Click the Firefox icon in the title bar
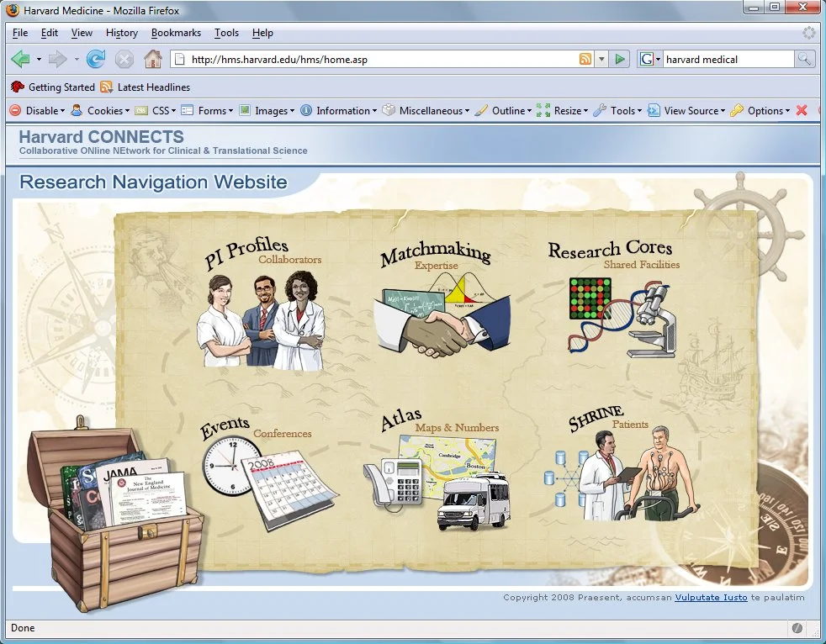826x644 pixels. 12,10
